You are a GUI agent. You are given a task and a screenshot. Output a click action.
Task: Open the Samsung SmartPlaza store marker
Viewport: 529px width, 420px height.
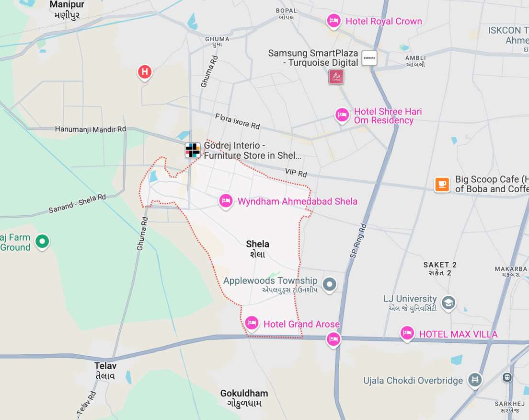pyautogui.click(x=369, y=58)
